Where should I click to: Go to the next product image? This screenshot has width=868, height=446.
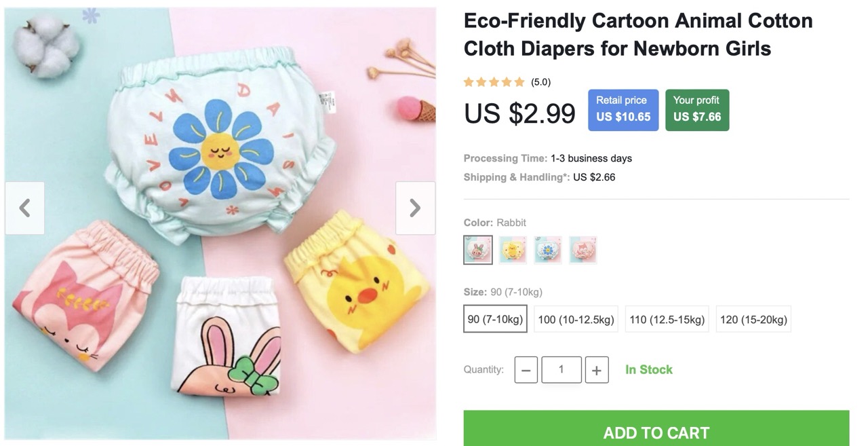tap(415, 208)
